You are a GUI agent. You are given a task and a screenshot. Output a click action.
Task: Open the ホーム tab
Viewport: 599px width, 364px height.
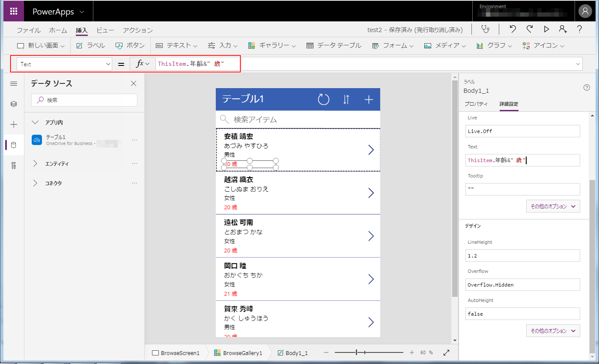58,30
